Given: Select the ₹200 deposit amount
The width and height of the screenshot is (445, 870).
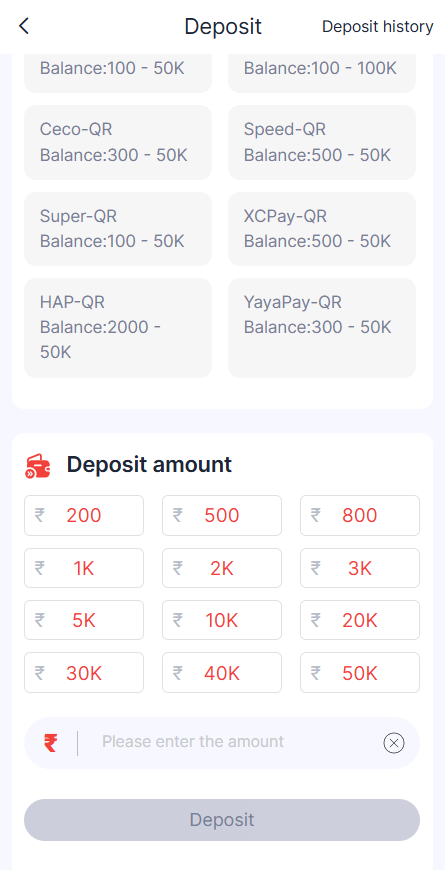Looking at the screenshot, I should tap(84, 515).
